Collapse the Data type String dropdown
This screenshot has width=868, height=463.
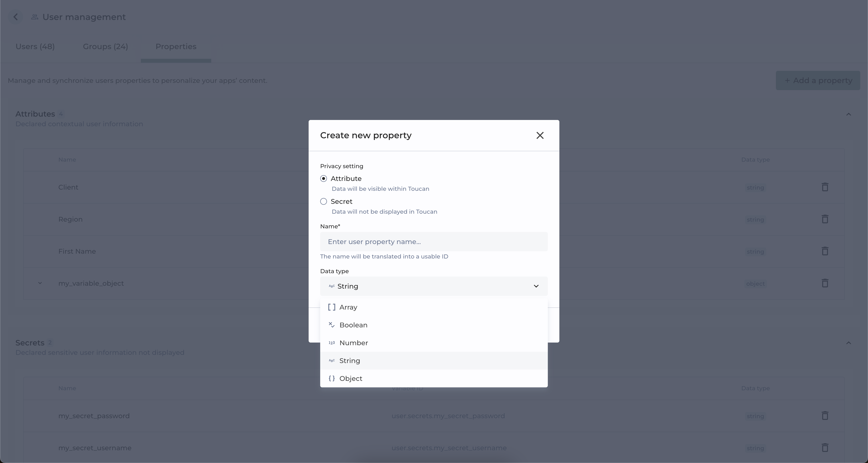(x=536, y=286)
